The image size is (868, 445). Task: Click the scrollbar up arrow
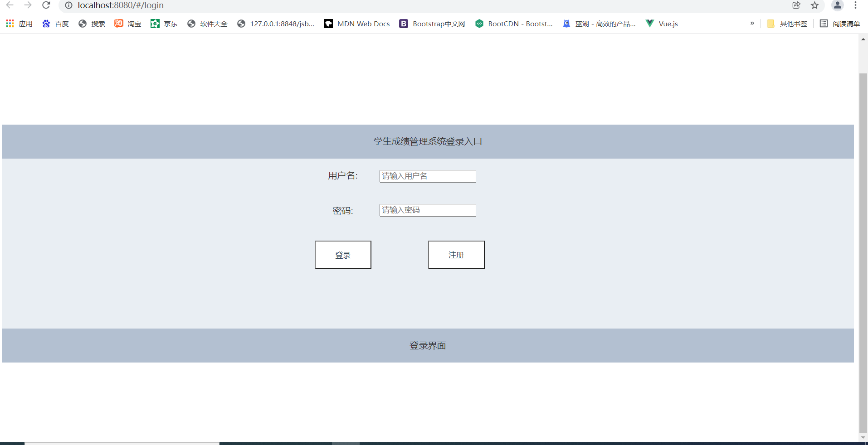coord(863,39)
